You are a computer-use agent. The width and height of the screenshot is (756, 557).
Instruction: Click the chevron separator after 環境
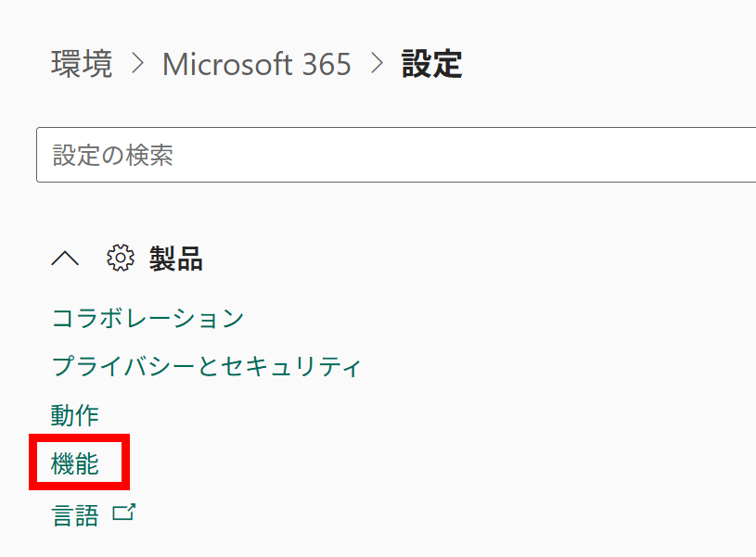[137, 64]
